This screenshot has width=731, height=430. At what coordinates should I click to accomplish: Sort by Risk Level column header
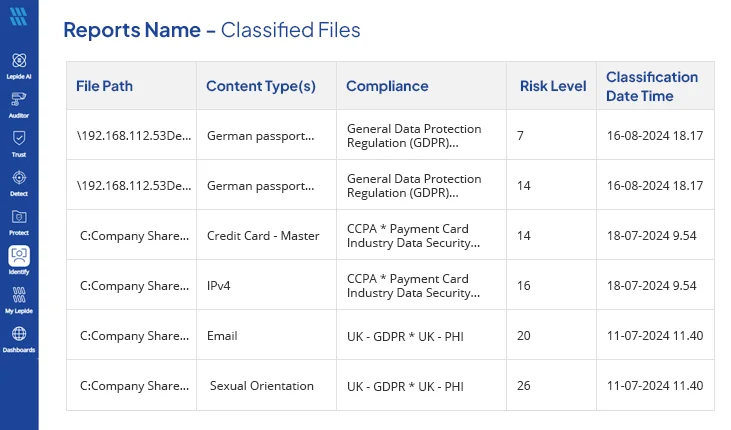553,86
